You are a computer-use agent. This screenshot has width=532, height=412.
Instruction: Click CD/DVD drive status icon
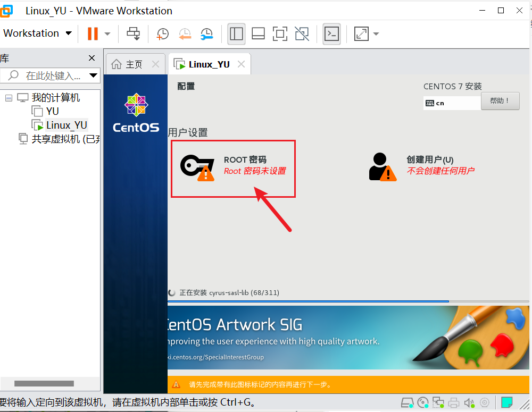click(x=423, y=403)
